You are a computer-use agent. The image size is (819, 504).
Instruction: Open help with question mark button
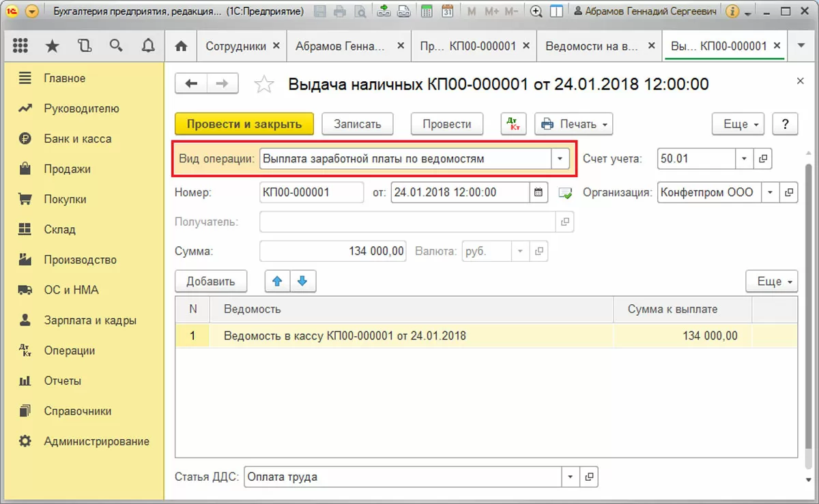(786, 124)
